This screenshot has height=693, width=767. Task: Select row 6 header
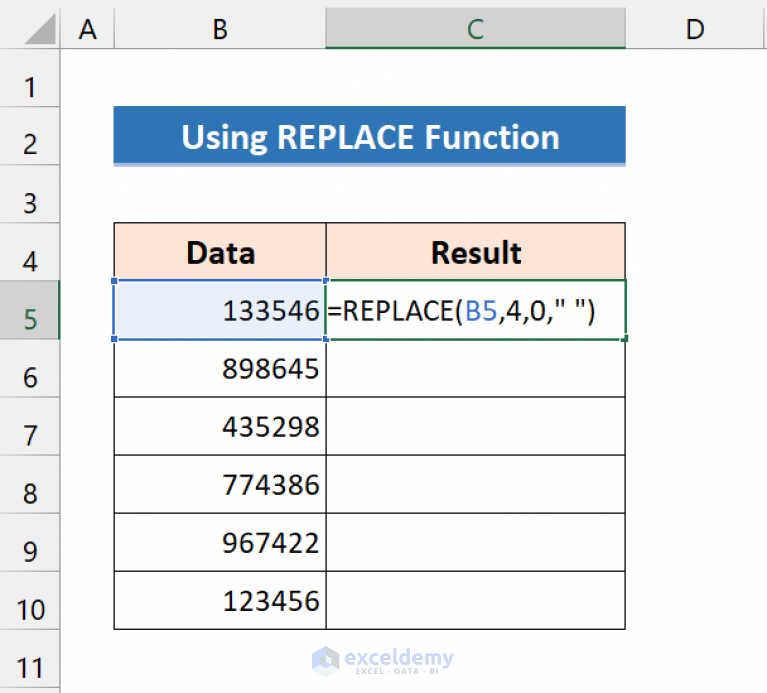(x=30, y=368)
